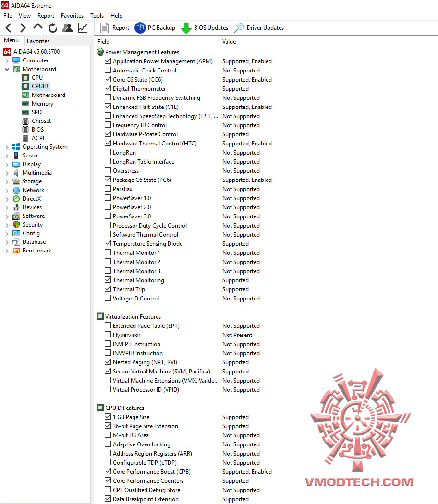This screenshot has width=438, height=504.
Task: Open the Help menu
Action: pyautogui.click(x=116, y=16)
